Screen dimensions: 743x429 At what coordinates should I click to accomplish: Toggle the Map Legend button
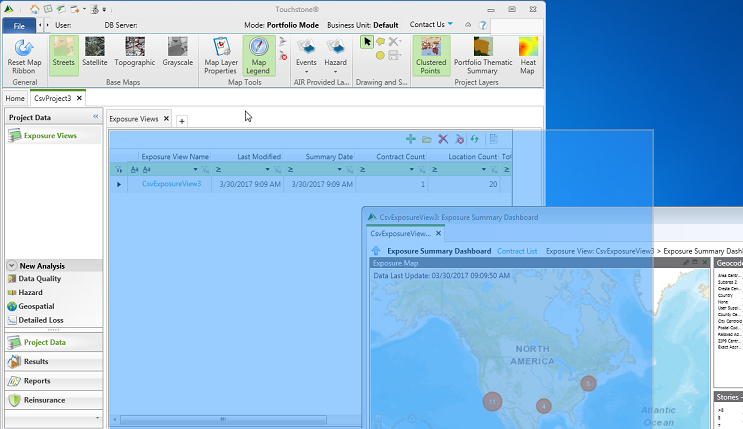259,54
